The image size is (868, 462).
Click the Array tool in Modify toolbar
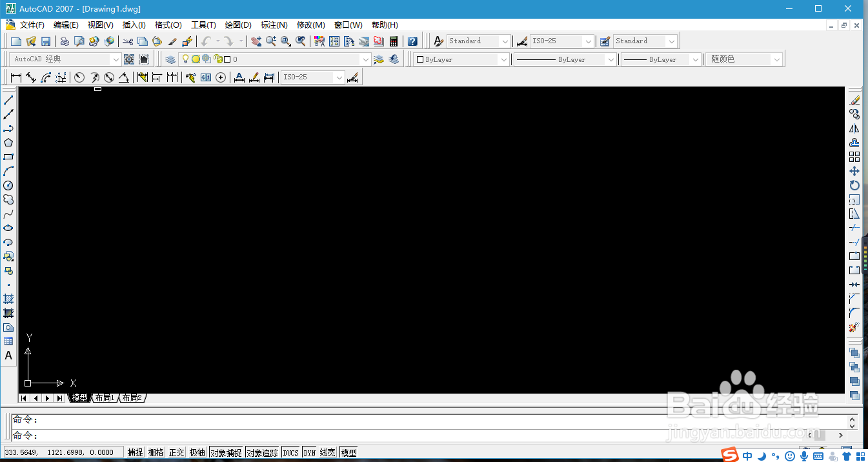pos(854,157)
